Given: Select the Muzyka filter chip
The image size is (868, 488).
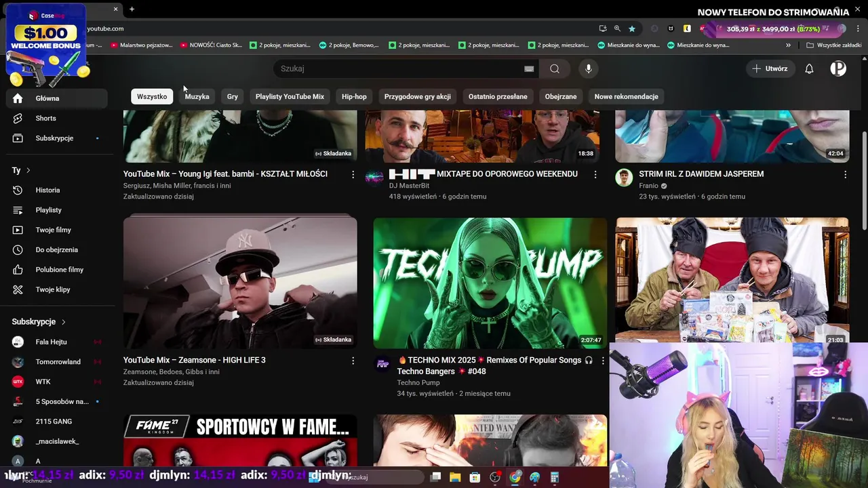Looking at the screenshot, I should coord(197,96).
